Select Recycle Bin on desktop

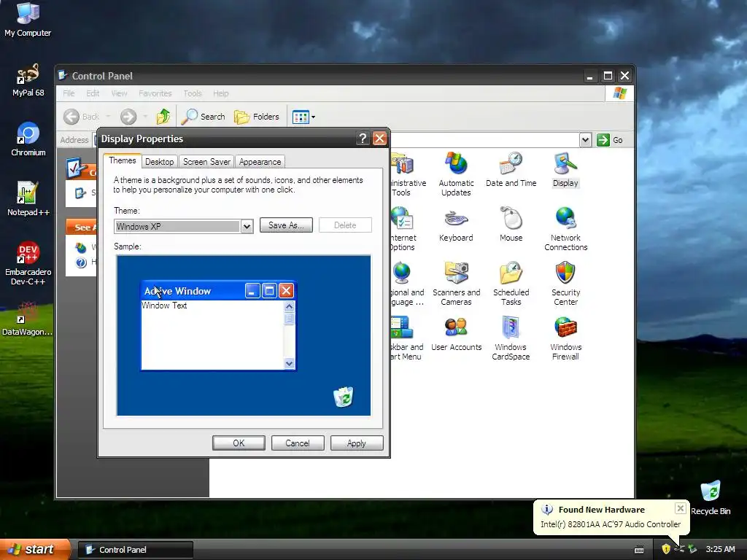point(711,498)
